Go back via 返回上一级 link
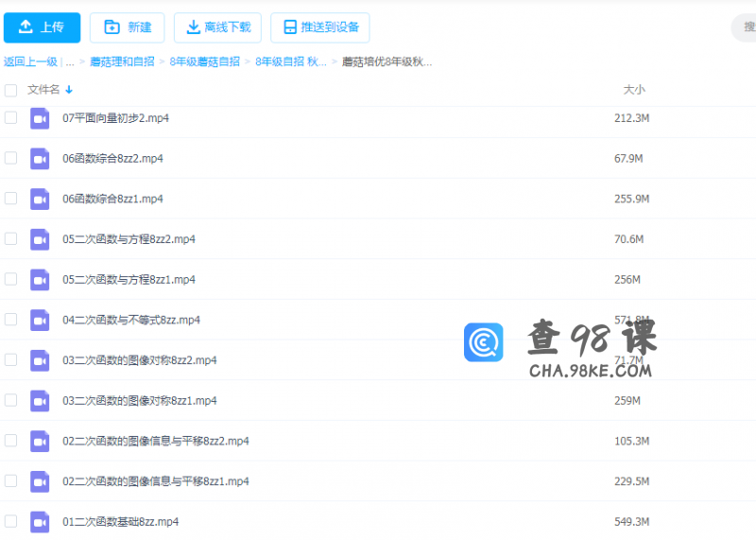The height and width of the screenshot is (540, 756). (x=30, y=61)
